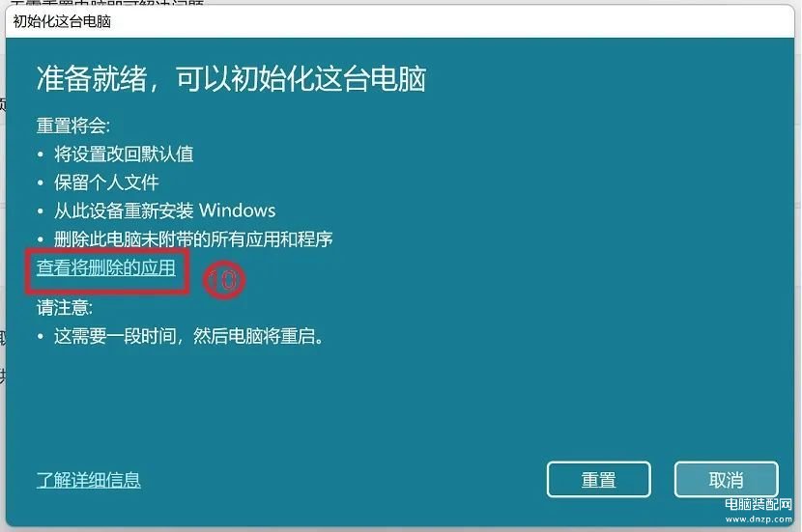Click the 删除此电脑未附带的所有应用和程序 bullet item
This screenshot has height=532, width=802.
[193, 238]
